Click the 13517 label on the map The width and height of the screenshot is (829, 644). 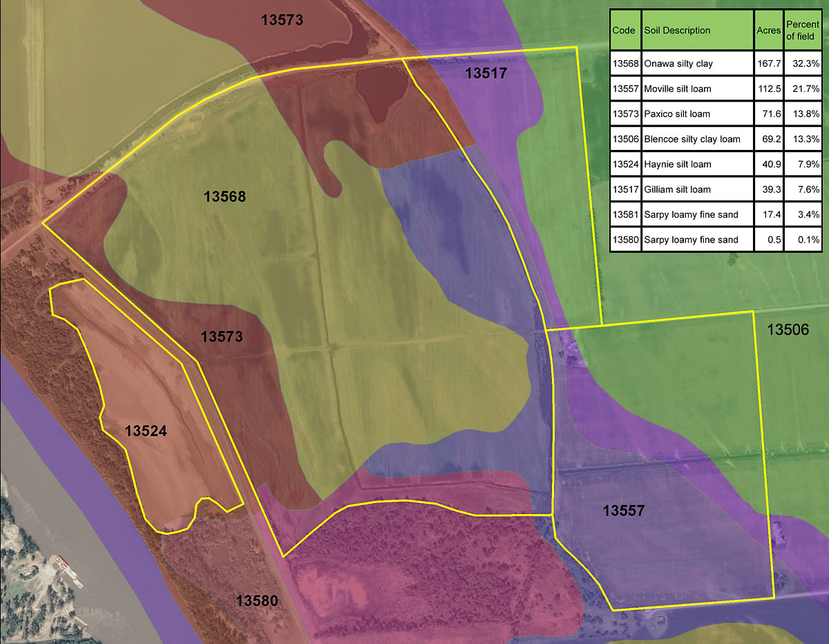(486, 73)
